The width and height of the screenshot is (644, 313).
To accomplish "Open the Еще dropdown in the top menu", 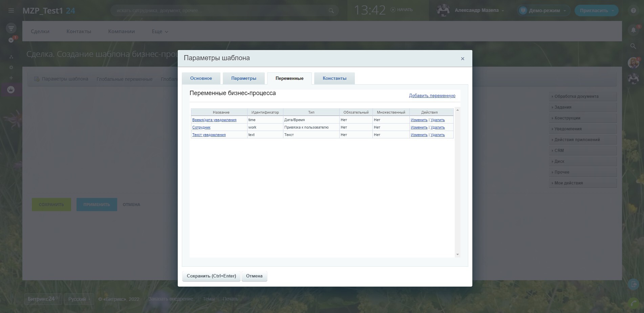I will [160, 31].
